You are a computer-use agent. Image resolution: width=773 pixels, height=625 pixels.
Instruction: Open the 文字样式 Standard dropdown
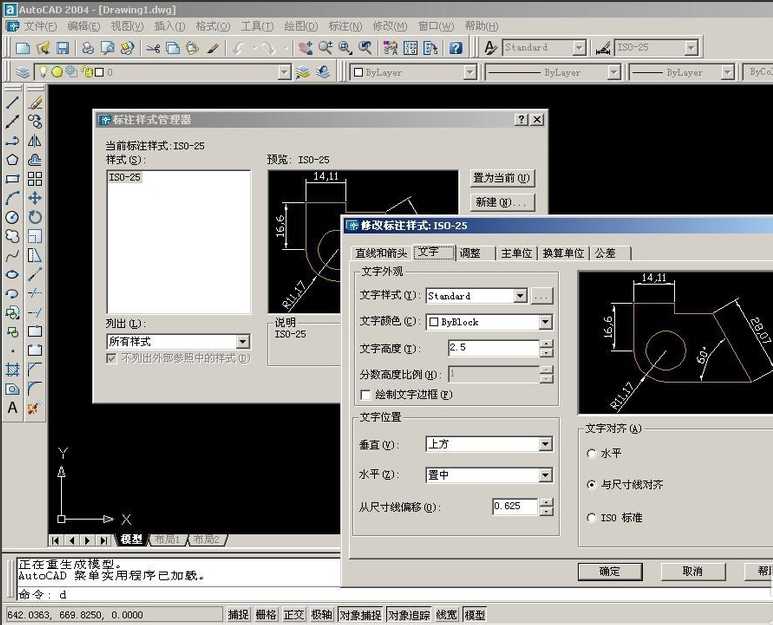coord(519,296)
